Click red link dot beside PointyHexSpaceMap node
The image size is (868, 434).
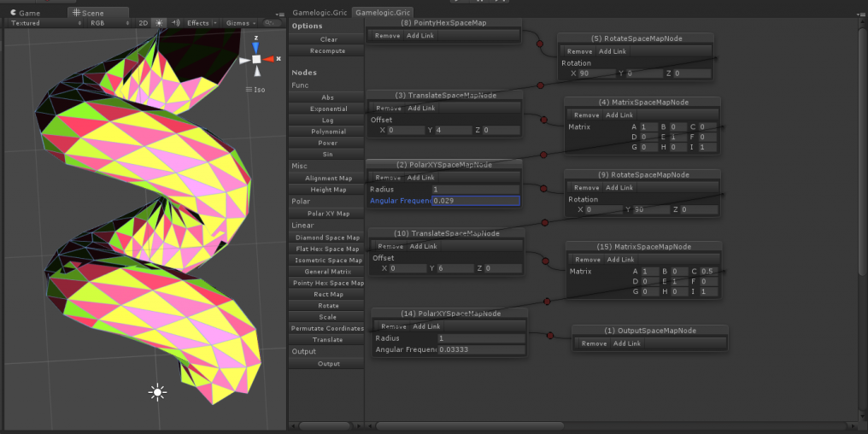tap(539, 43)
